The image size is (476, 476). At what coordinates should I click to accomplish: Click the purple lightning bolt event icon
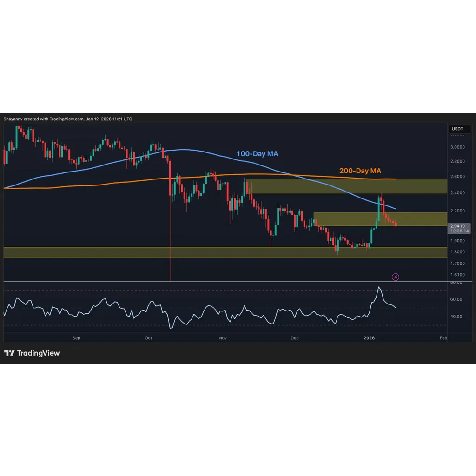[395, 277]
